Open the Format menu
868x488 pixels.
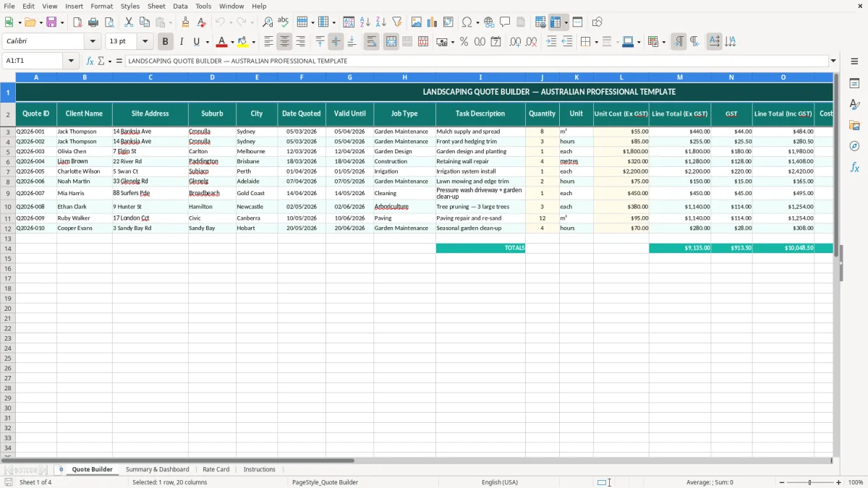point(102,6)
